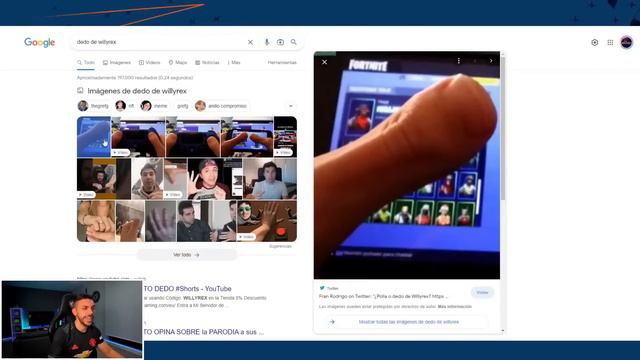This screenshot has width=640, height=360.
Task: Submit search with the magnifier icon
Action: (x=293, y=42)
